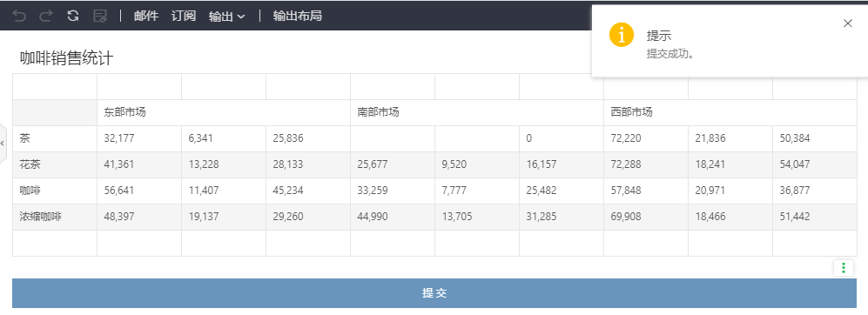Select the 南部市场 header cell
The width and height of the screenshot is (868, 315).
click(477, 112)
